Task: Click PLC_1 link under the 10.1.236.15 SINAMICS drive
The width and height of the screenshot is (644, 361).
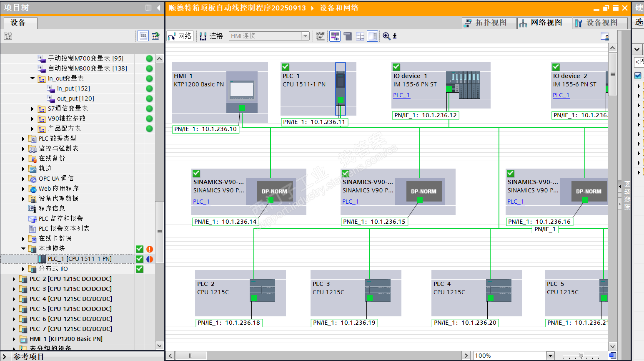Action: point(351,202)
